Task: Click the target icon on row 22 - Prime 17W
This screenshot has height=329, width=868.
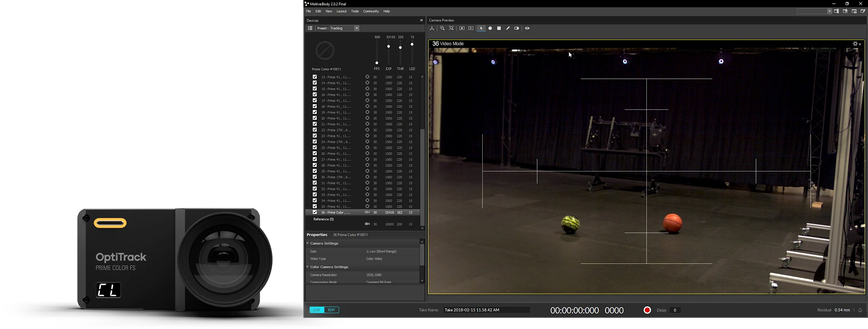Action: [367, 130]
